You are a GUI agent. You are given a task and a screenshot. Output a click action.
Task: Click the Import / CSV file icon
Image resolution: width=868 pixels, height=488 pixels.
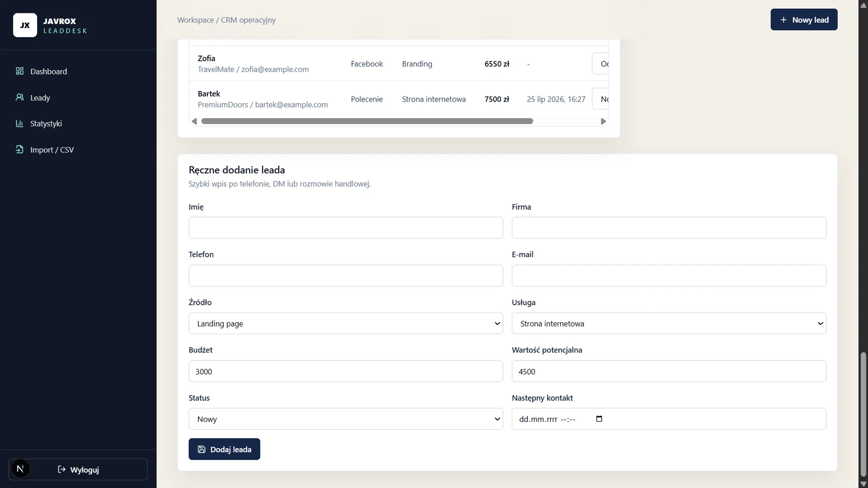[x=20, y=149]
